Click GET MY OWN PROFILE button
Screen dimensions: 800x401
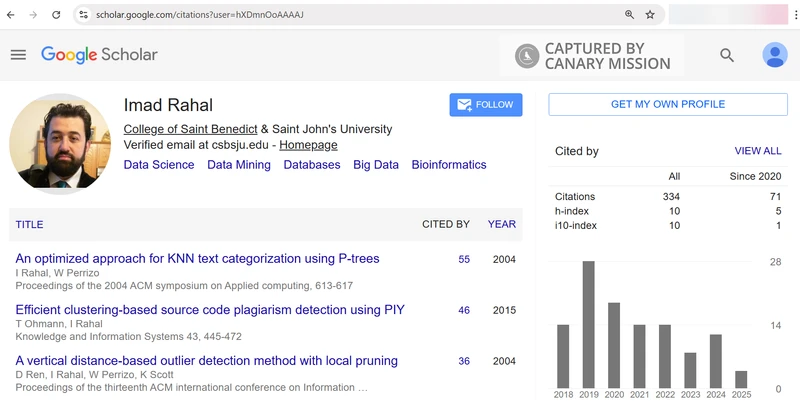pos(668,104)
